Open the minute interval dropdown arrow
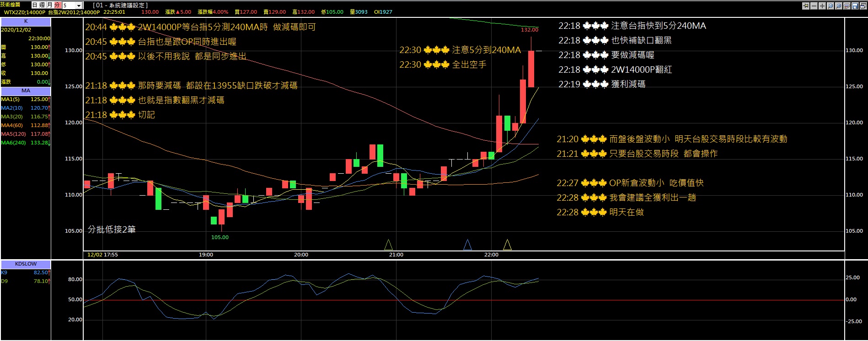The image size is (868, 341). tap(79, 5)
